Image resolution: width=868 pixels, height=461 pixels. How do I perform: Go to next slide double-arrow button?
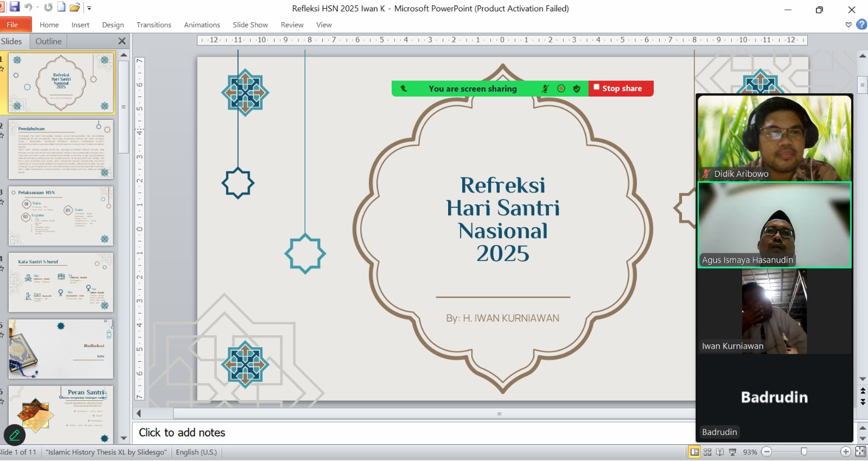point(863,402)
